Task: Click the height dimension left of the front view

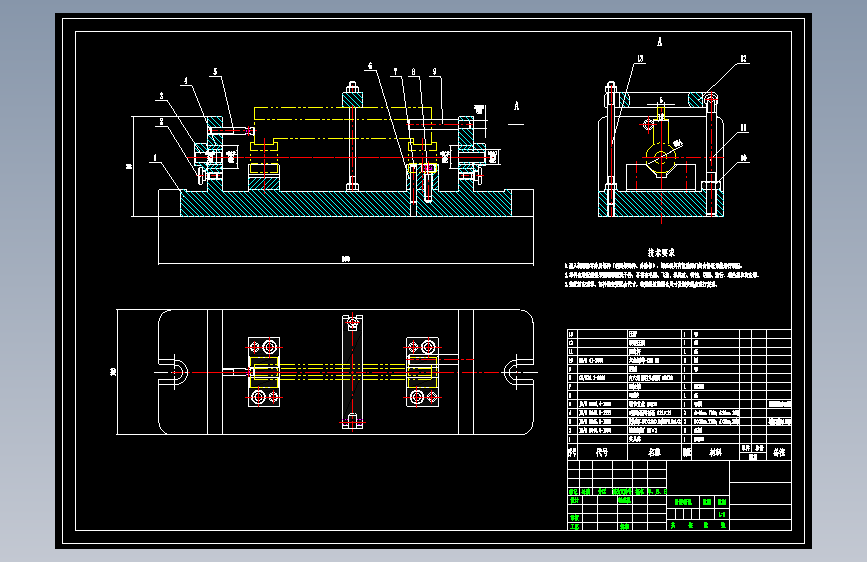Action: click(128, 166)
